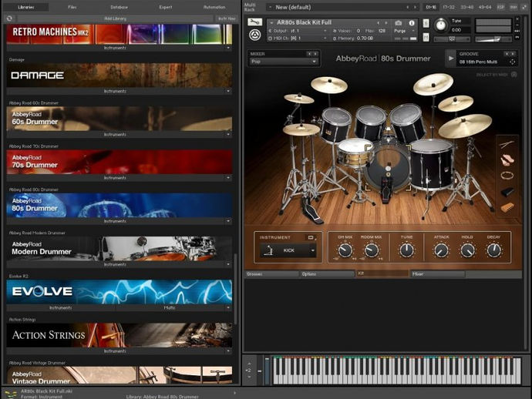The width and height of the screenshot is (532, 399).
Task: Open Instruments under Abbey Road 80s Drummer
Action: click(116, 221)
